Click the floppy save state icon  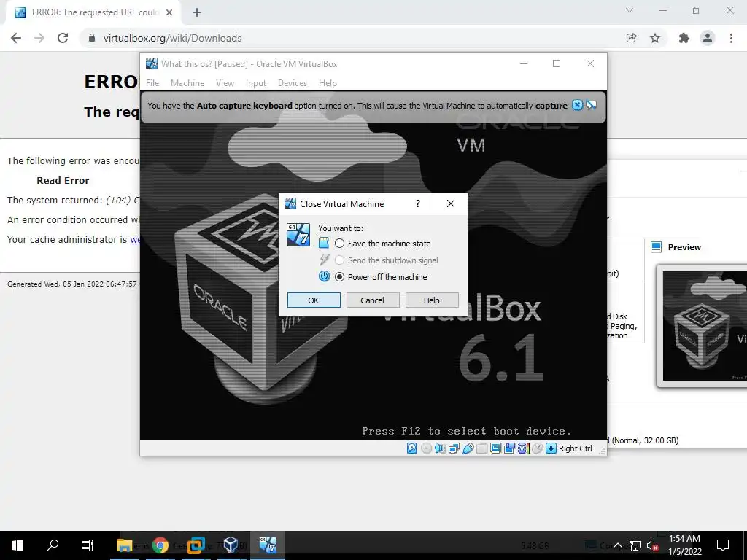tap(323, 243)
